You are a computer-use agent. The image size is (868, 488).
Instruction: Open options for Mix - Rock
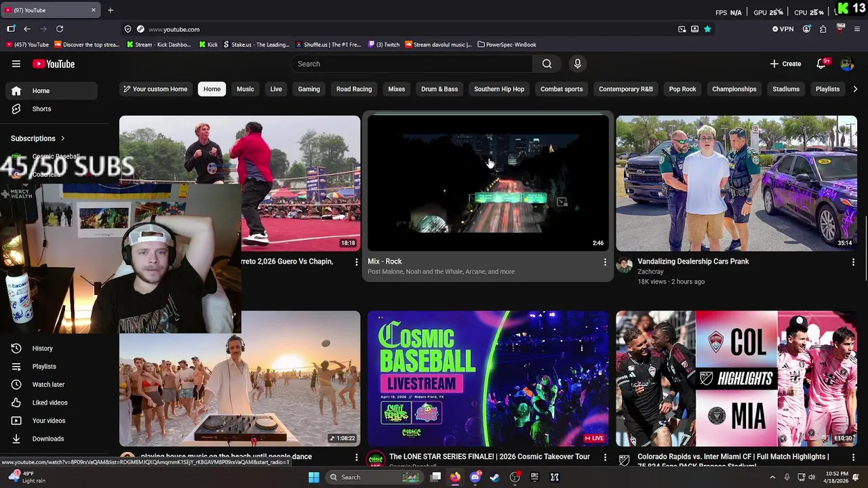coord(605,262)
